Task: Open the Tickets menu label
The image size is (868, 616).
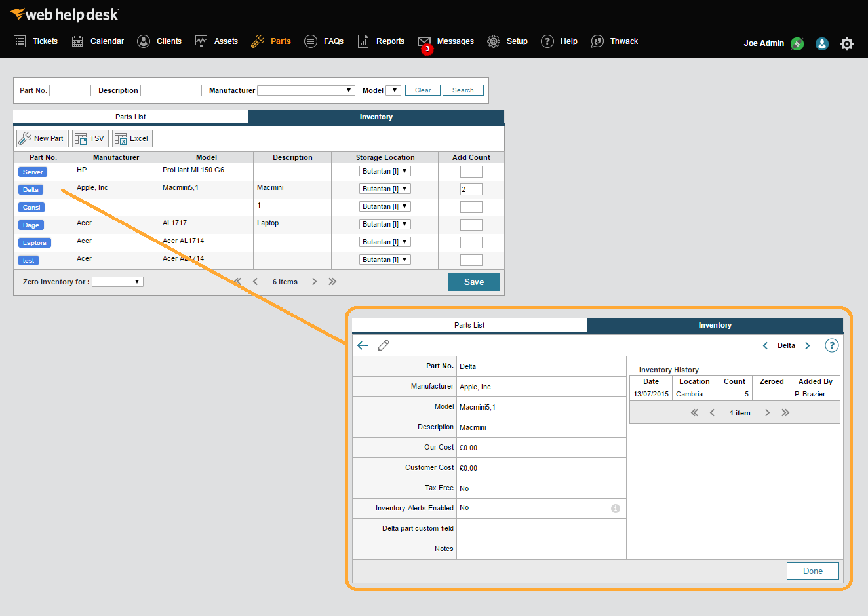Action: point(45,41)
